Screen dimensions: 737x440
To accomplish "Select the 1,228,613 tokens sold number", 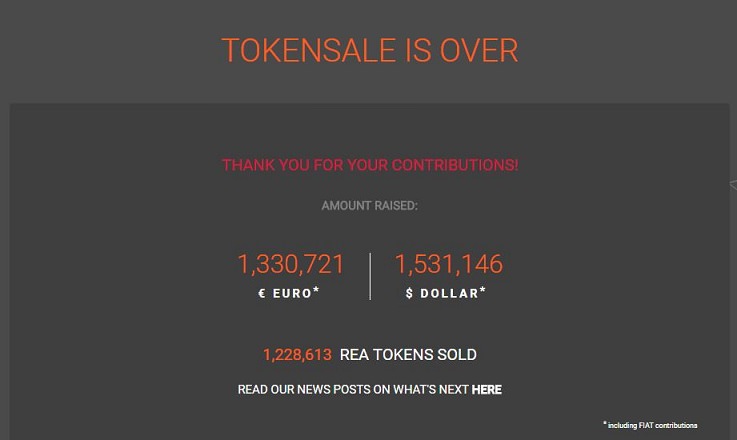I will coord(297,355).
